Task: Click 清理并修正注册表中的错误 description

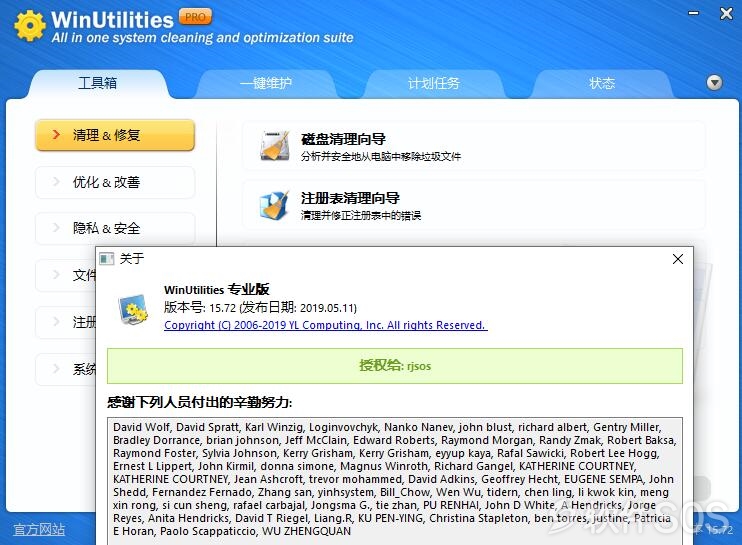Action: tap(361, 216)
